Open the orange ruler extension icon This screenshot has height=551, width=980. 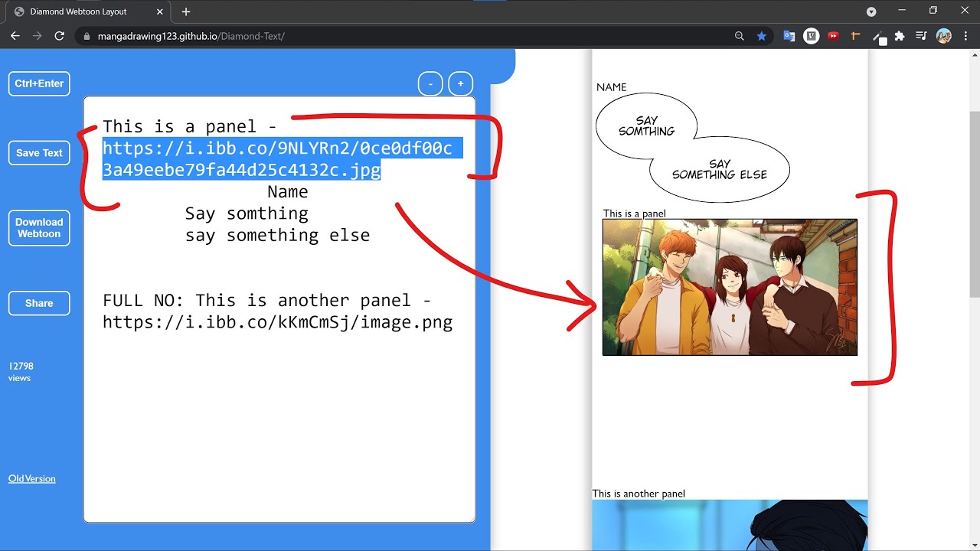[856, 36]
